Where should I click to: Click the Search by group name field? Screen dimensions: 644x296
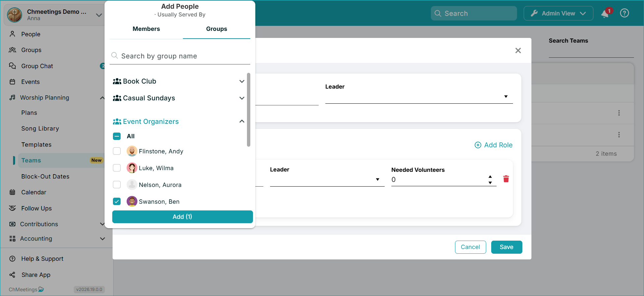click(180, 56)
